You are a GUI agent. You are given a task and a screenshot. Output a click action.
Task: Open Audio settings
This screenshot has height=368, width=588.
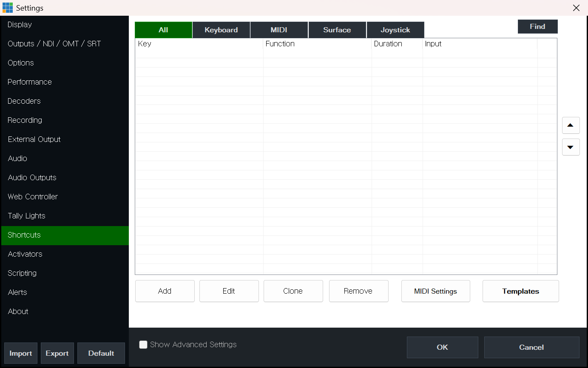[65, 159]
